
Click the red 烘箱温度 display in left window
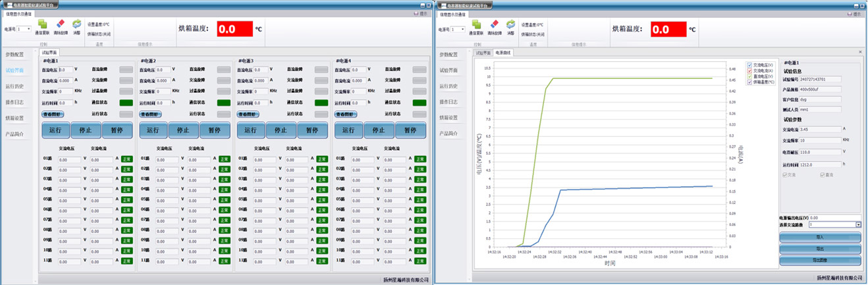click(235, 29)
